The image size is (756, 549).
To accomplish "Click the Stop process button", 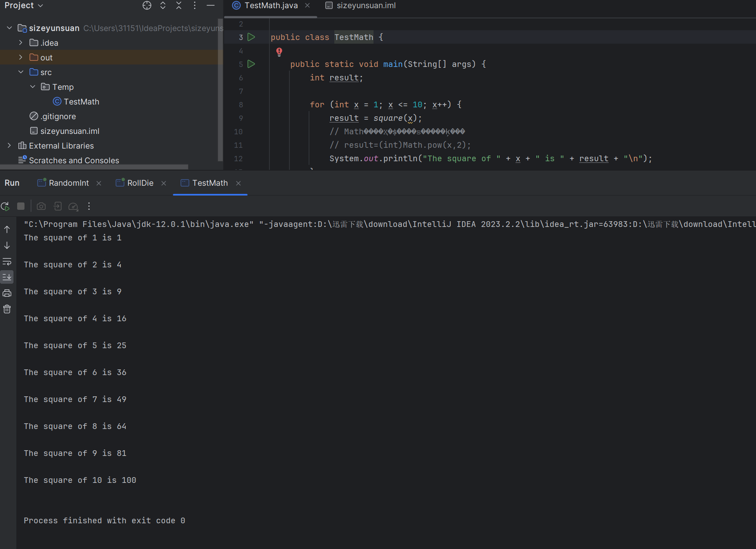I will tap(21, 207).
